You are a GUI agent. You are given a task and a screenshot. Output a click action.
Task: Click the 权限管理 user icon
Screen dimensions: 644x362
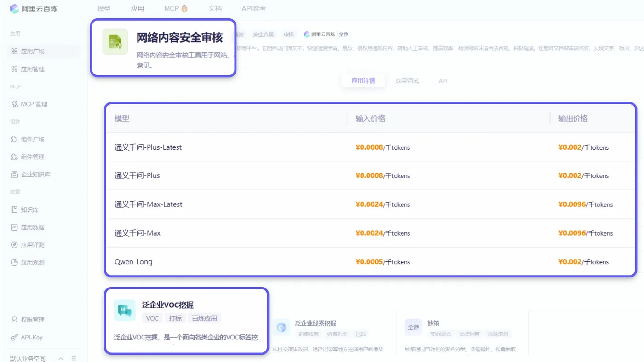[x=14, y=320]
